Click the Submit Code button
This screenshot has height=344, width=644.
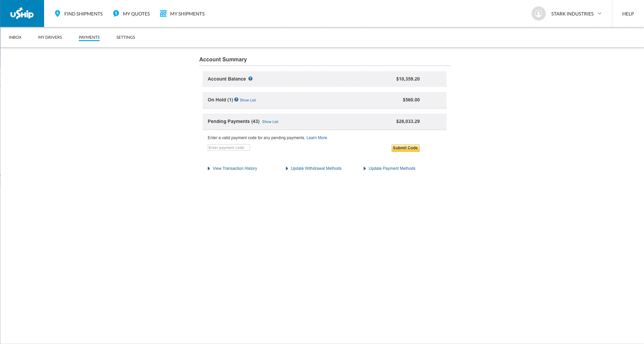coord(405,148)
